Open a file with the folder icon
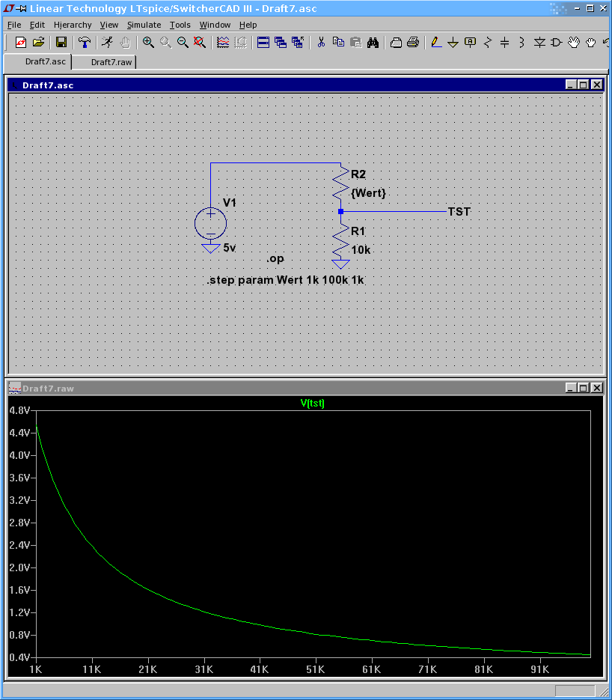The height and width of the screenshot is (700, 612). click(39, 43)
